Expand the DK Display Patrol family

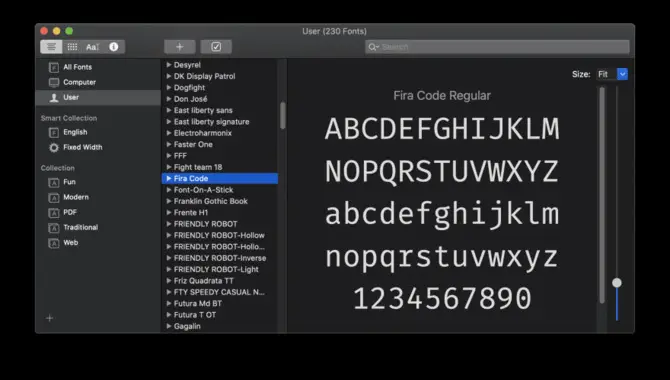(169, 76)
